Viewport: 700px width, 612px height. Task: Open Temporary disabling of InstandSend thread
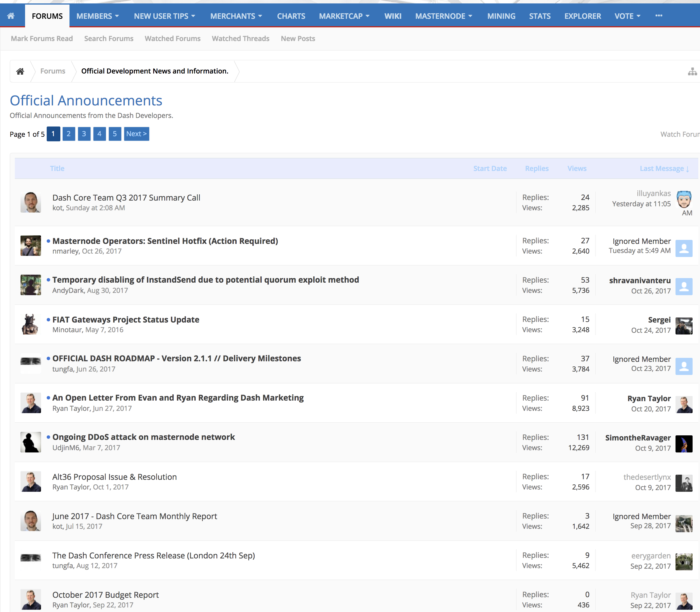click(x=205, y=280)
